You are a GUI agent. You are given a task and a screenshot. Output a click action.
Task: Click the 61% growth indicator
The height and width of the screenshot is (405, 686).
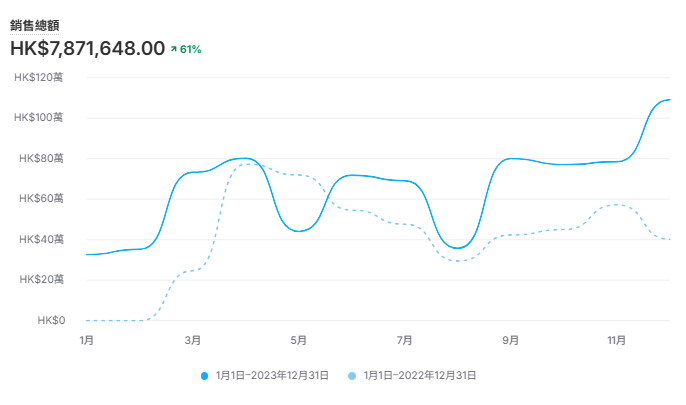point(190,49)
